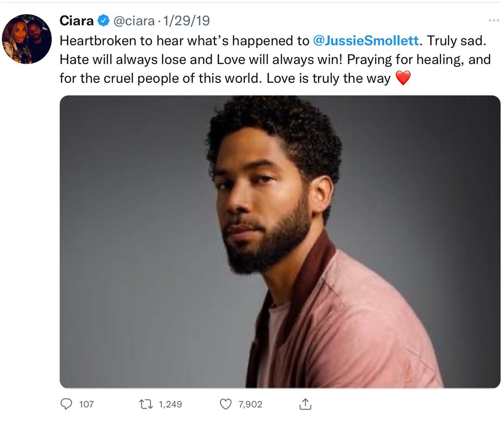Open Ciara's round profile picture
504x422 pixels.
pos(26,39)
